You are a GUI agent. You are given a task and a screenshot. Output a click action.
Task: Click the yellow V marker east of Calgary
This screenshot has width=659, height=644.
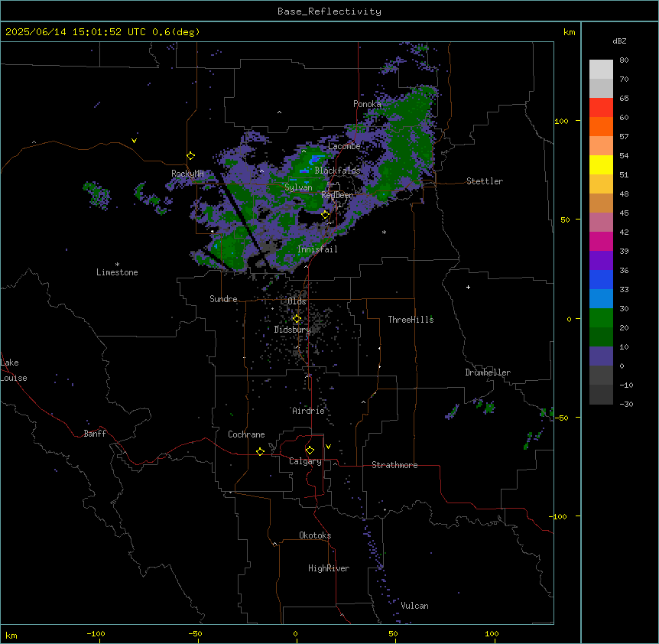(328, 447)
